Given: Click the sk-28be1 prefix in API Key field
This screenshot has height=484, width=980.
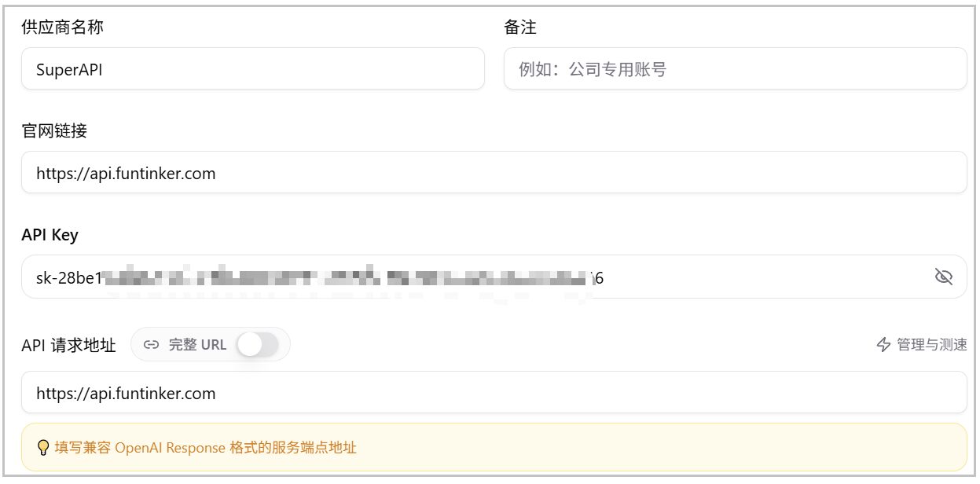Looking at the screenshot, I should pos(69,277).
